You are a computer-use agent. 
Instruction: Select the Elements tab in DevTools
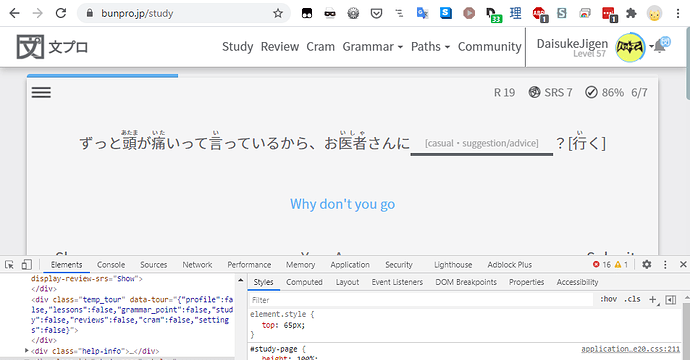66,264
